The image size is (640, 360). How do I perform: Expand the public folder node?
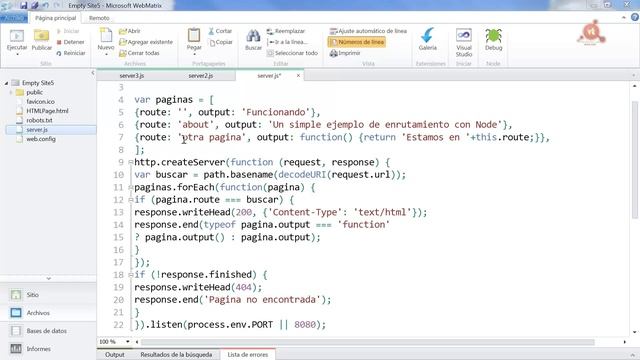[11, 93]
